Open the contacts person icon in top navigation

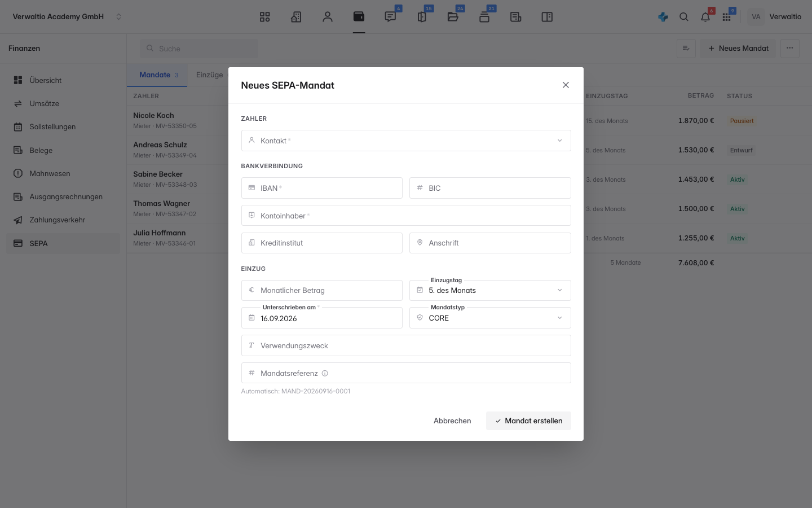click(x=328, y=17)
